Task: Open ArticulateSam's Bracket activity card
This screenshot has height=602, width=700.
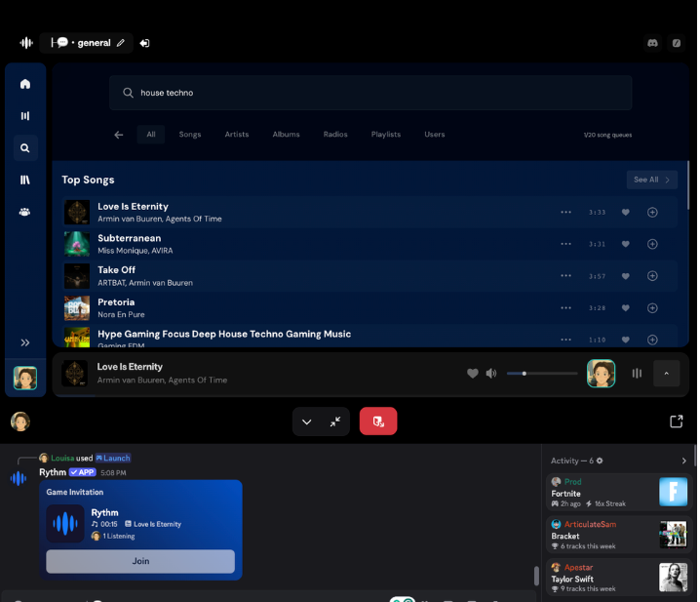Action: pyautogui.click(x=619, y=535)
